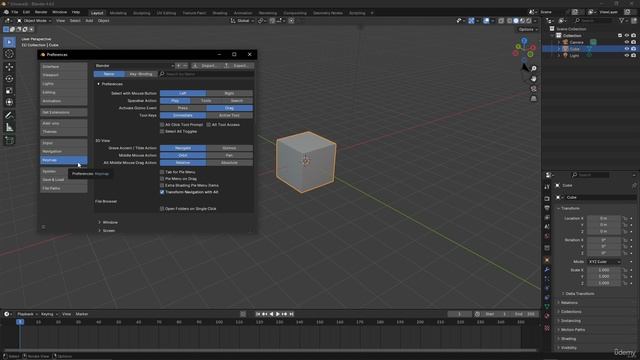The image size is (640, 360).
Task: Click the viewport zoom magnifier icon
Action: click(533, 69)
